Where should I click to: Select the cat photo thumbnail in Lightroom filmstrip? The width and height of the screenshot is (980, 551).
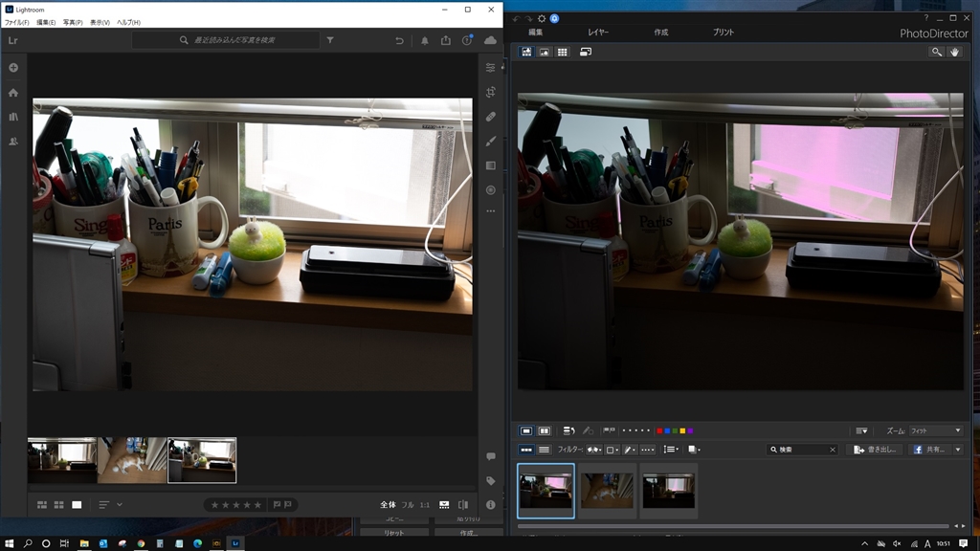[x=132, y=460]
